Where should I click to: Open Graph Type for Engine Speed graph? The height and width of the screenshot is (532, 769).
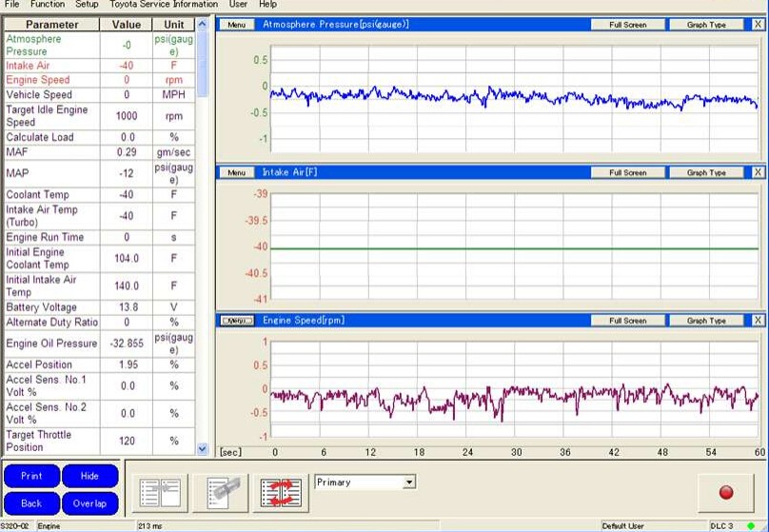coord(706,322)
